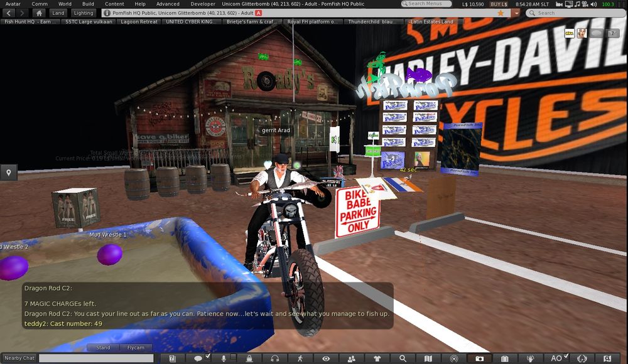Click the camera icon in top status bar
Image resolution: width=628 pixels, height=364 pixels.
point(559,4)
